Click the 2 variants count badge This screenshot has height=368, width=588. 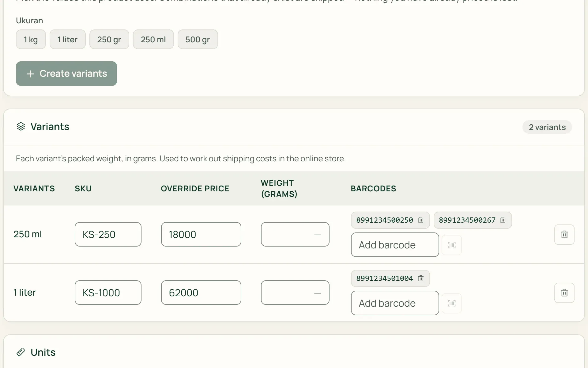click(547, 127)
